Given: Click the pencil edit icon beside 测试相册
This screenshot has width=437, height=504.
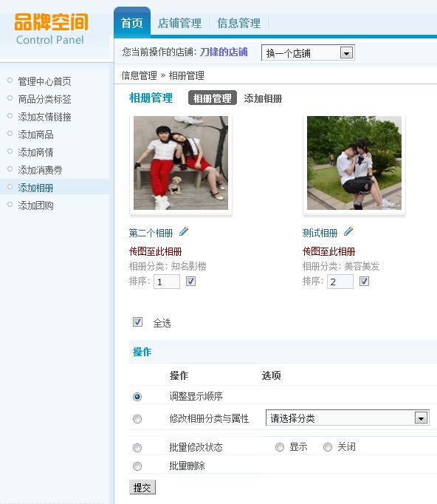Looking at the screenshot, I should tap(348, 231).
